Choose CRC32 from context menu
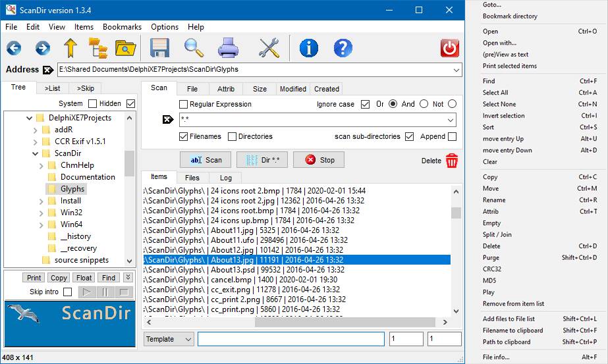608x364 pixels. pyautogui.click(x=491, y=269)
